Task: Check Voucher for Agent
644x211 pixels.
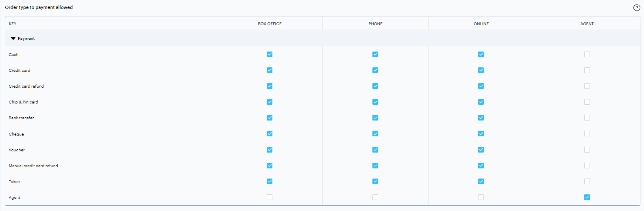Action: [587, 150]
